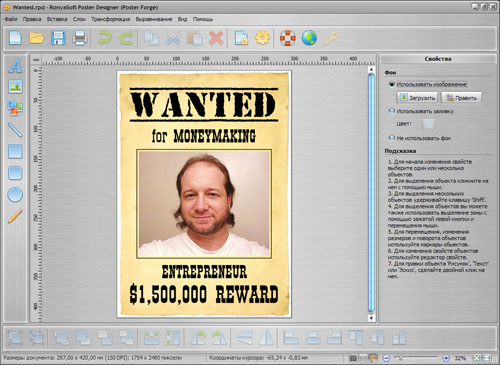Open the Вставка menu
Viewport: 500px width, 365px height.
[x=57, y=19]
